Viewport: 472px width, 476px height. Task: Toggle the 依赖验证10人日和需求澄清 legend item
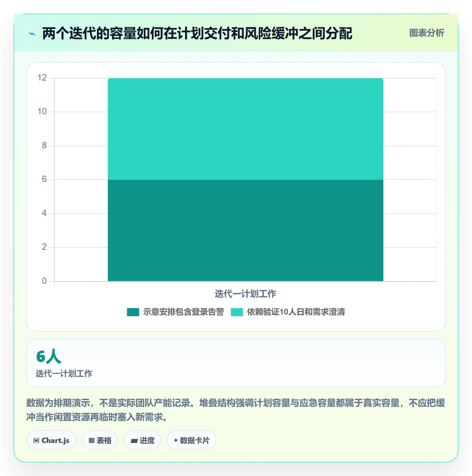pyautogui.click(x=288, y=312)
